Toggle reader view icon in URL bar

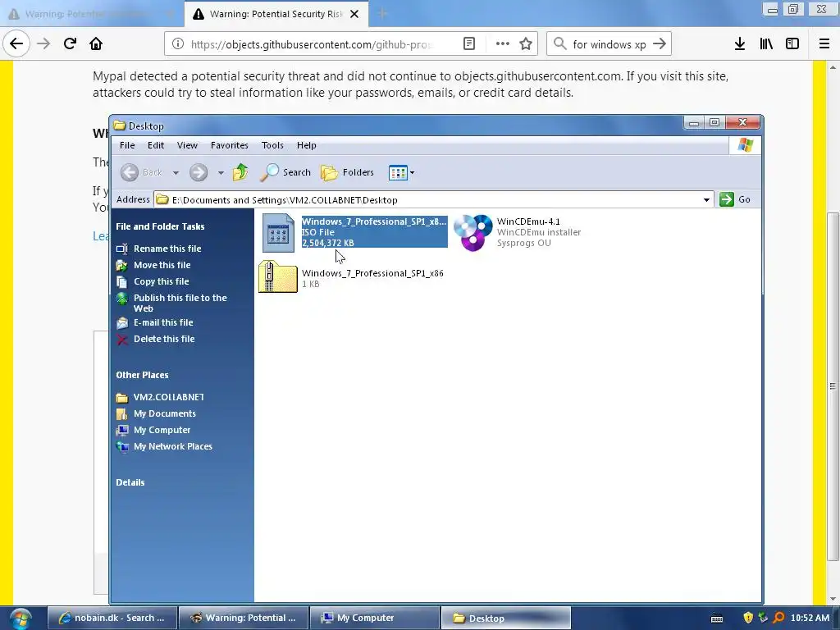469,44
